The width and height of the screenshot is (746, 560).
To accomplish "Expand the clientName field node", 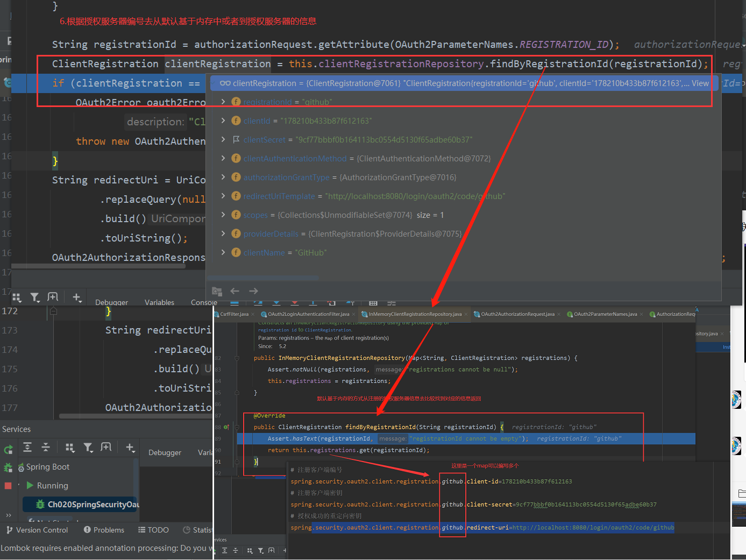I will coord(223,252).
